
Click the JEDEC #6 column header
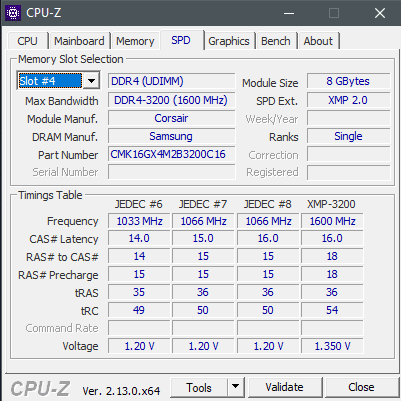click(x=139, y=204)
